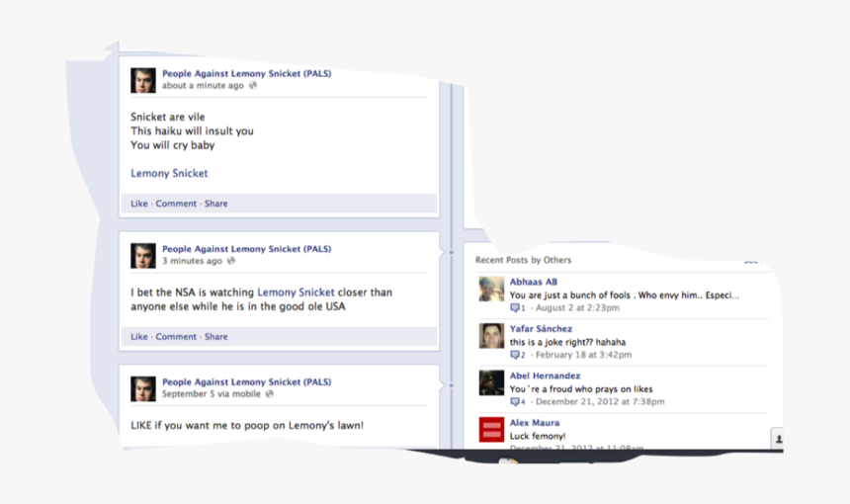Click 'Recent Posts by Others' heading
The width and height of the screenshot is (850, 504).
tap(523, 260)
